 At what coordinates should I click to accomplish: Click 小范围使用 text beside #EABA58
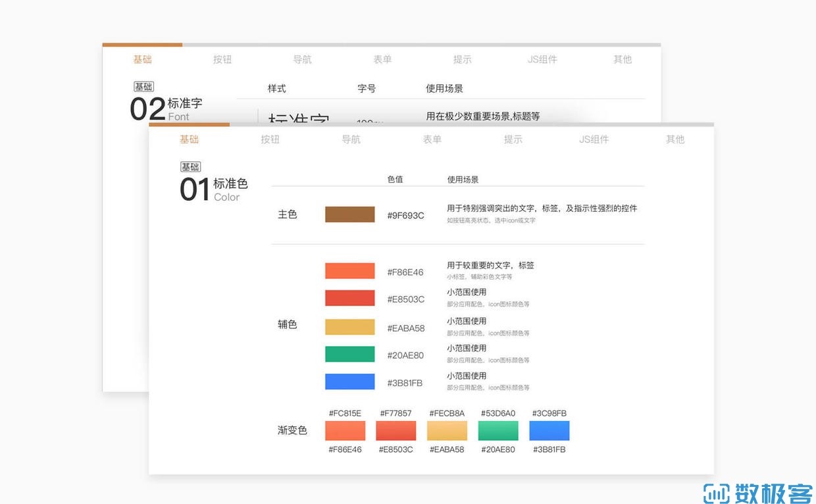coord(467,321)
